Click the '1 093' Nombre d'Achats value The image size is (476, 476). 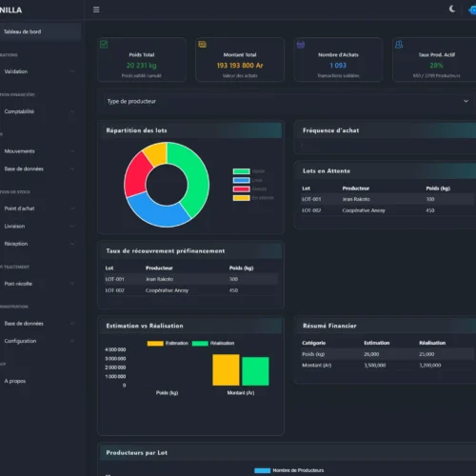point(338,66)
